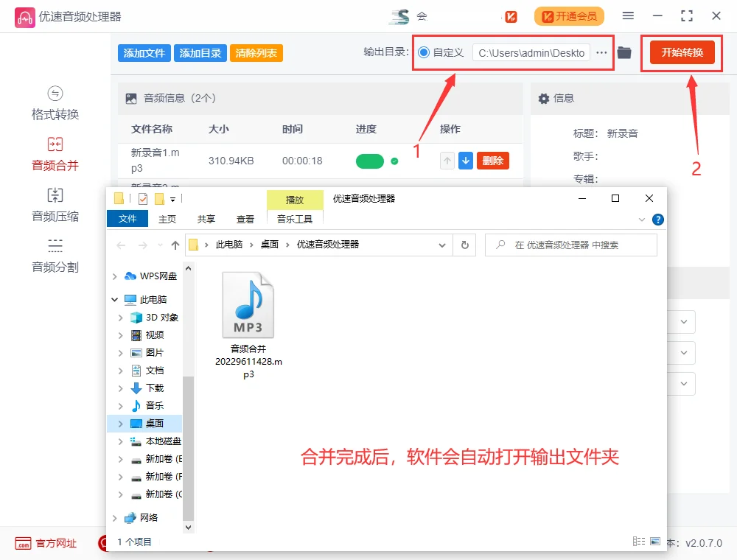This screenshot has height=560, width=737.
Task: Click the red VIP badge icon
Action: (511, 17)
